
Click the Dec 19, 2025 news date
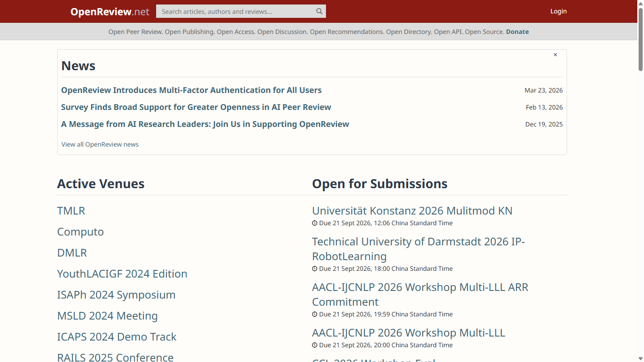click(x=544, y=124)
